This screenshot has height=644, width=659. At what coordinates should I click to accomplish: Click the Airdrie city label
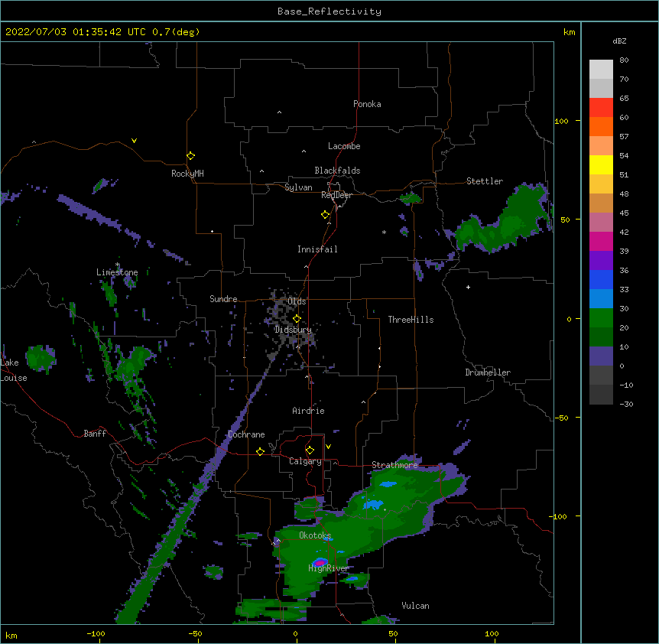click(x=309, y=411)
